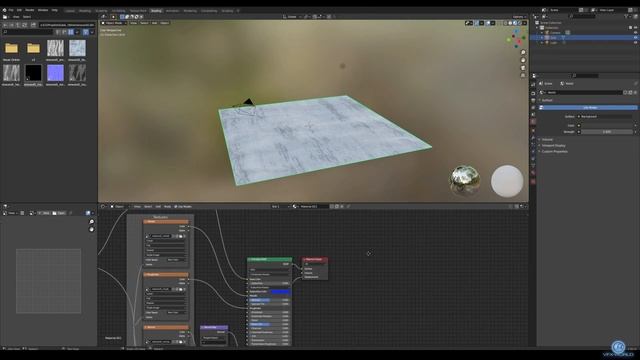The width and height of the screenshot is (640, 360).
Task: Open the Object Mode dropdown
Action: pos(113,23)
